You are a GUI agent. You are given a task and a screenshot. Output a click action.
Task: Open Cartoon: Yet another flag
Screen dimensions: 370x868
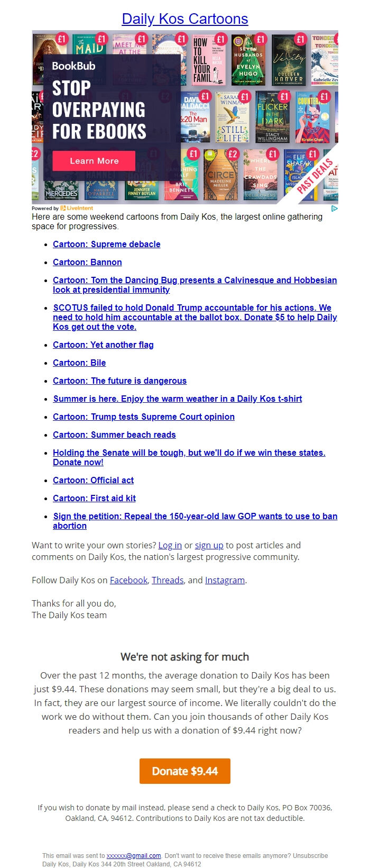(x=103, y=345)
